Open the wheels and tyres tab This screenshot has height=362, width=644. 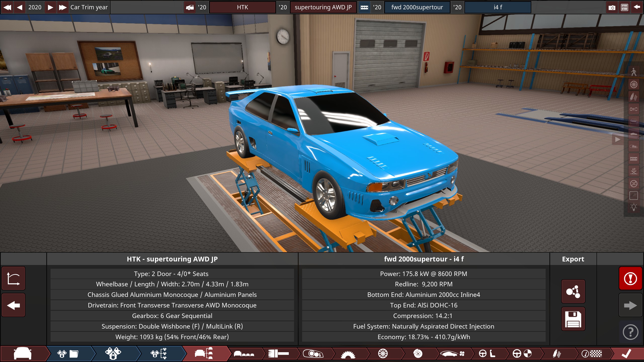[x=383, y=354]
